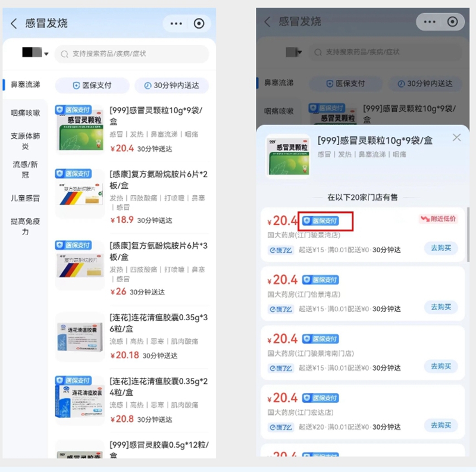This screenshot has width=476, height=472.
Task: Tap 去购买 for 国大药房(江门宏达店)
Action: [x=441, y=425]
